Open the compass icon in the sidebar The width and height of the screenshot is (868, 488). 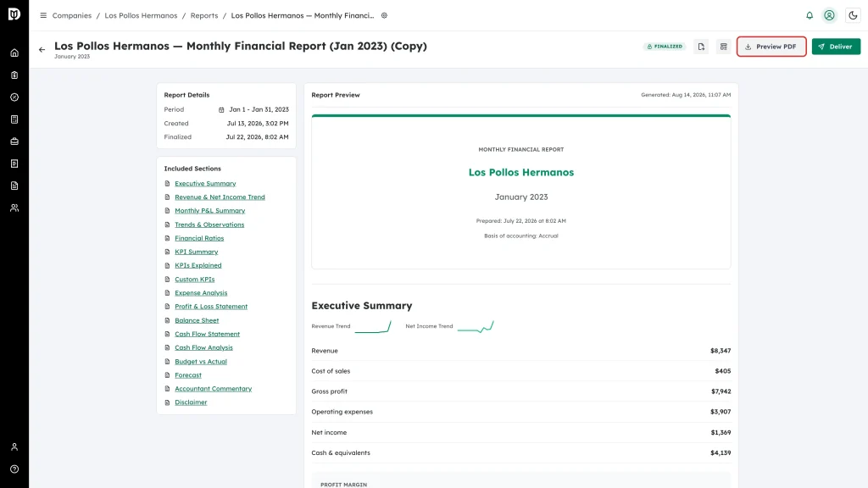click(x=14, y=97)
